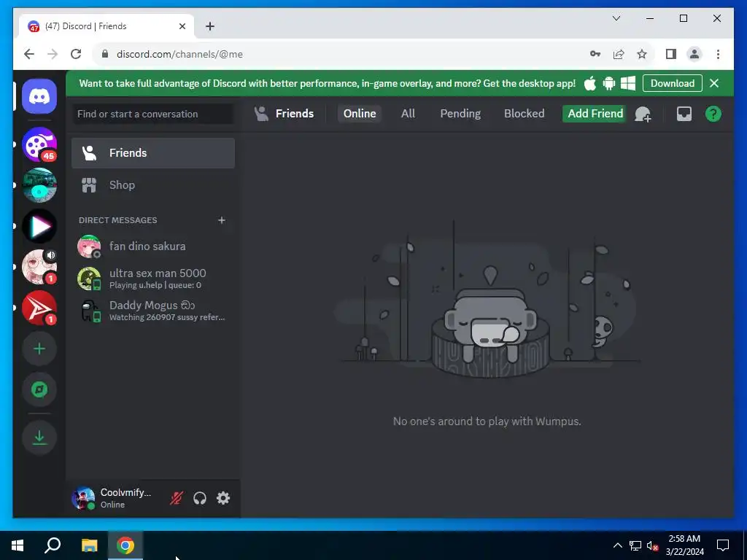Open the muted volume tray icon
Image resolution: width=747 pixels, height=560 pixels.
coord(652,545)
